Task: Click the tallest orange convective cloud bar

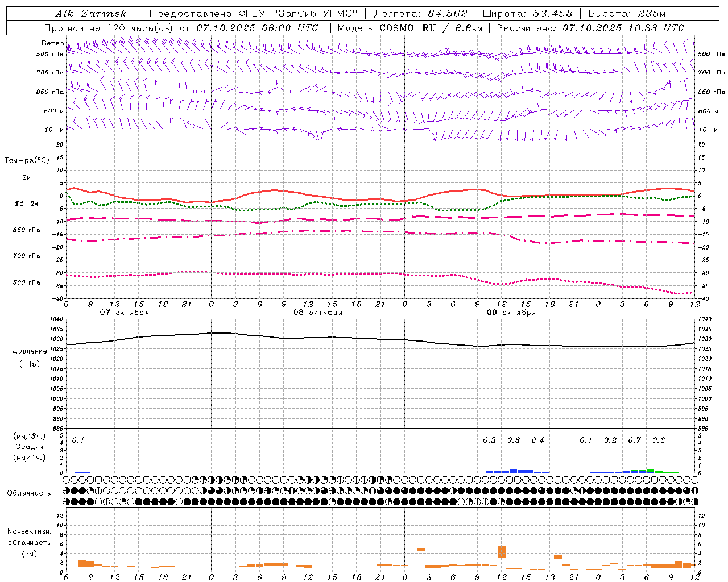Action: coord(502,551)
